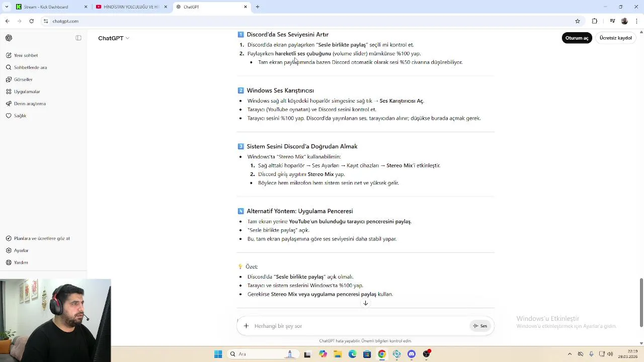
Task: Click the Ücretsiz kaydol button
Action: click(x=615, y=38)
